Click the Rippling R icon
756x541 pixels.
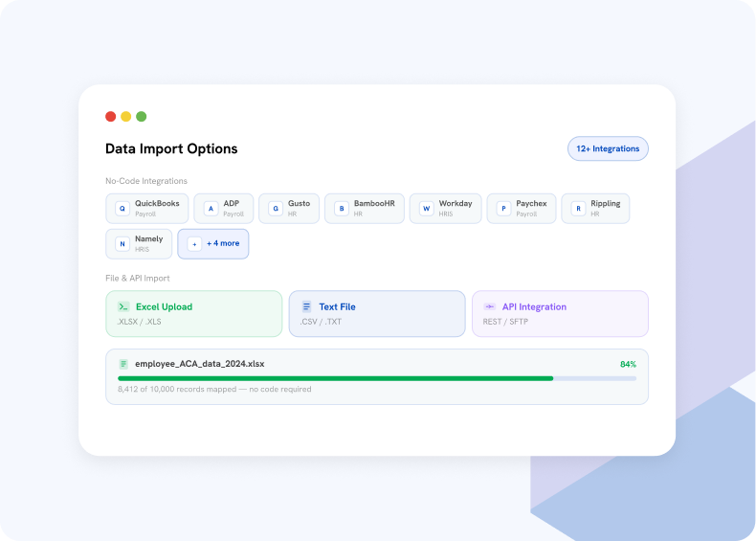point(578,209)
